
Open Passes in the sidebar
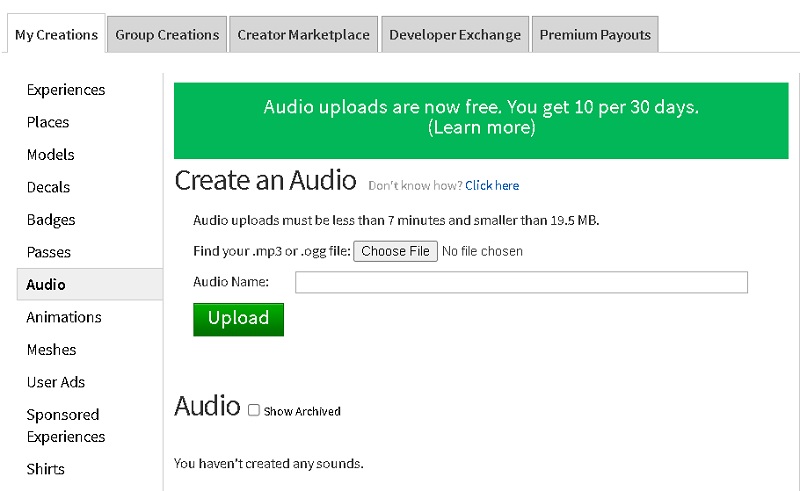coord(49,252)
